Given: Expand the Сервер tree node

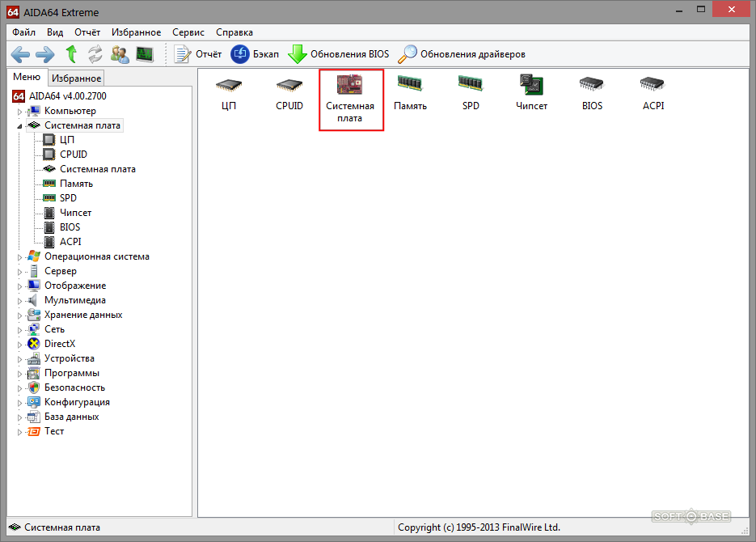Looking at the screenshot, I should pyautogui.click(x=19, y=272).
